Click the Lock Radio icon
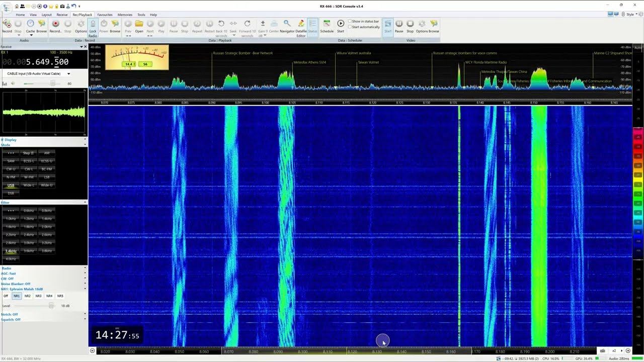 93,28
